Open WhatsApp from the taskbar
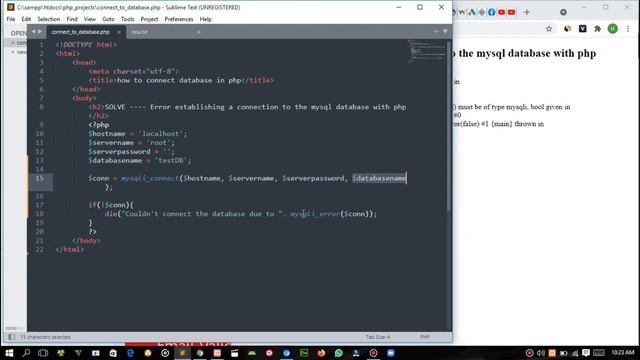 pyautogui.click(x=339, y=353)
